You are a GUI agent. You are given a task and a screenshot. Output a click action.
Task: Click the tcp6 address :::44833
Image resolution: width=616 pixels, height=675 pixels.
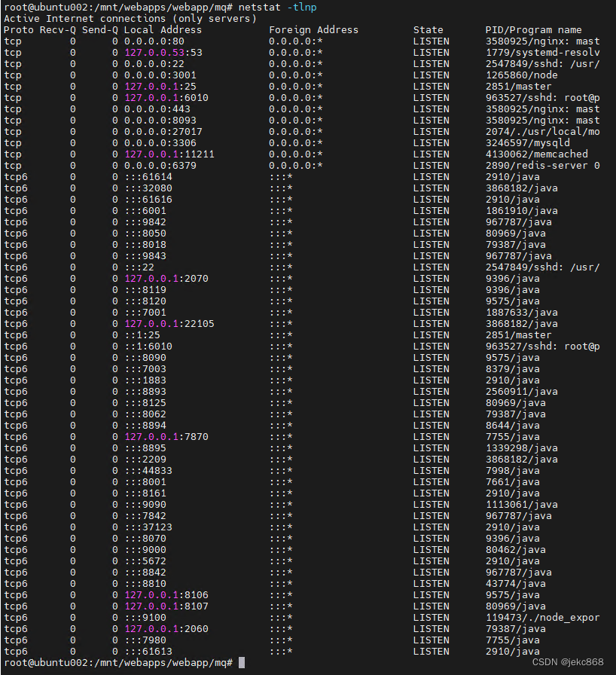pyautogui.click(x=148, y=471)
